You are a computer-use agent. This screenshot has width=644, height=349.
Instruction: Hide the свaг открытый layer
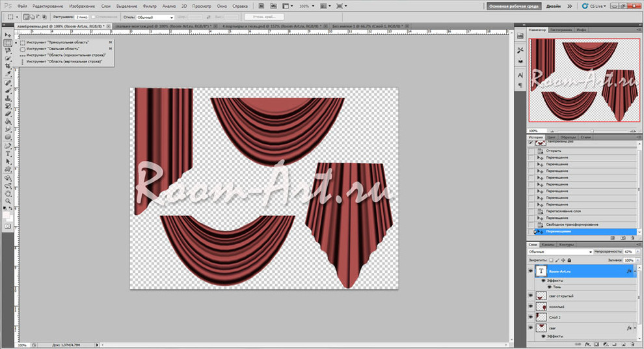[530, 296]
